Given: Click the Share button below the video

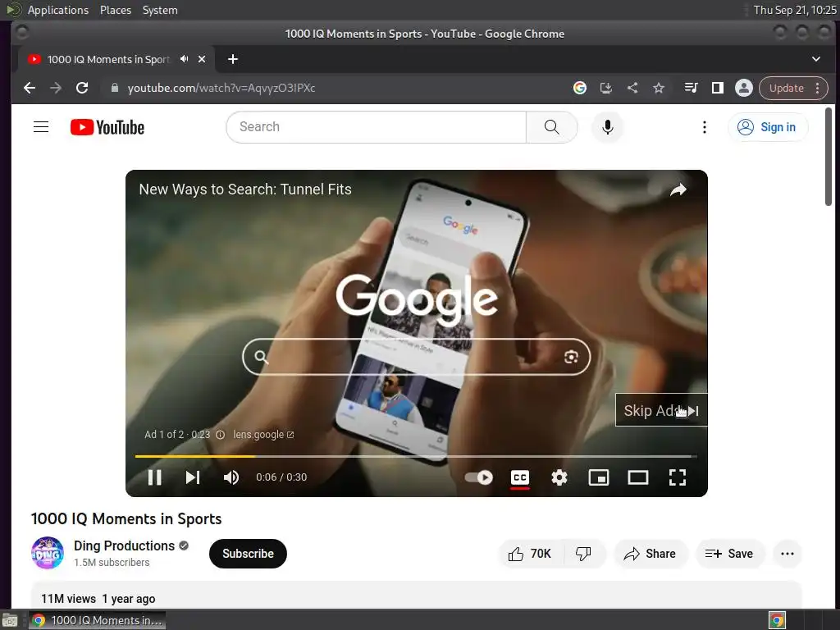Looking at the screenshot, I should (x=650, y=554).
